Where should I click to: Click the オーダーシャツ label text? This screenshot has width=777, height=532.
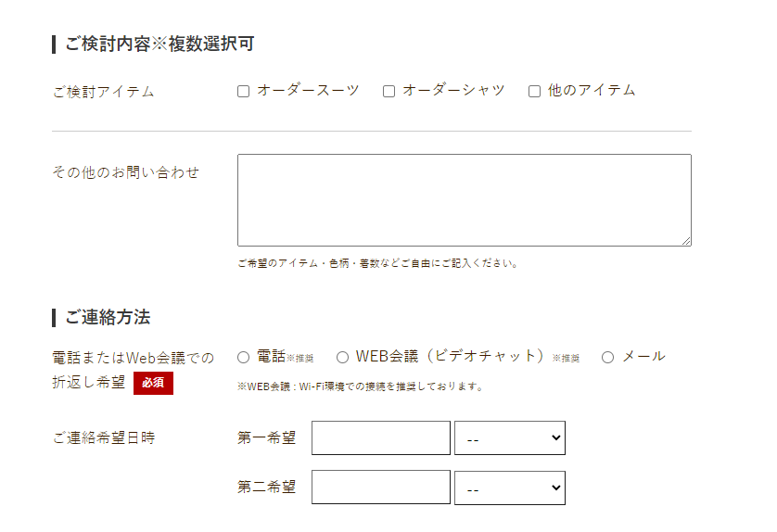(x=453, y=91)
